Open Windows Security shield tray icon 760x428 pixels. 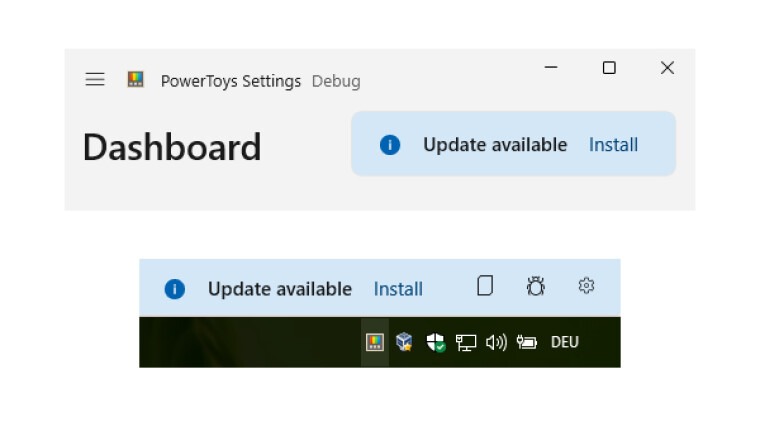click(435, 342)
